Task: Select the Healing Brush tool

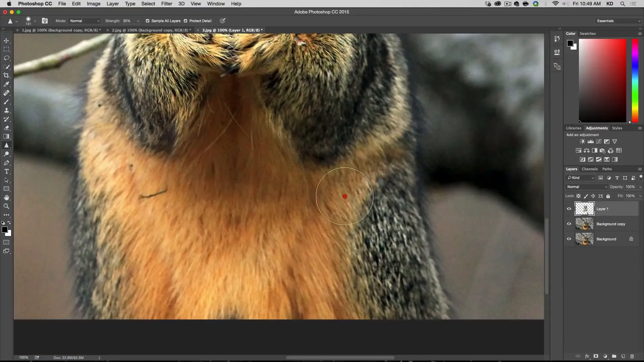Action: pos(6,93)
